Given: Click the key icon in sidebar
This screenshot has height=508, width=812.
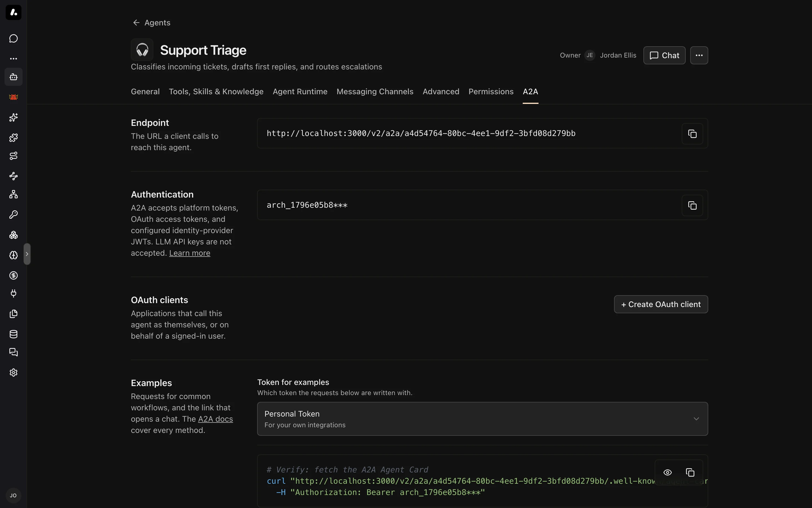Looking at the screenshot, I should (x=14, y=215).
